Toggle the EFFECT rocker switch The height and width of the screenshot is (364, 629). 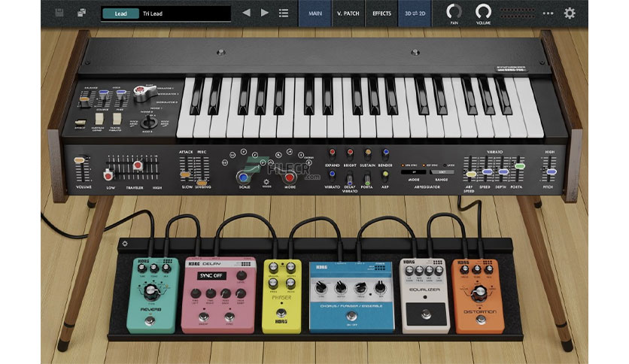[x=81, y=123]
